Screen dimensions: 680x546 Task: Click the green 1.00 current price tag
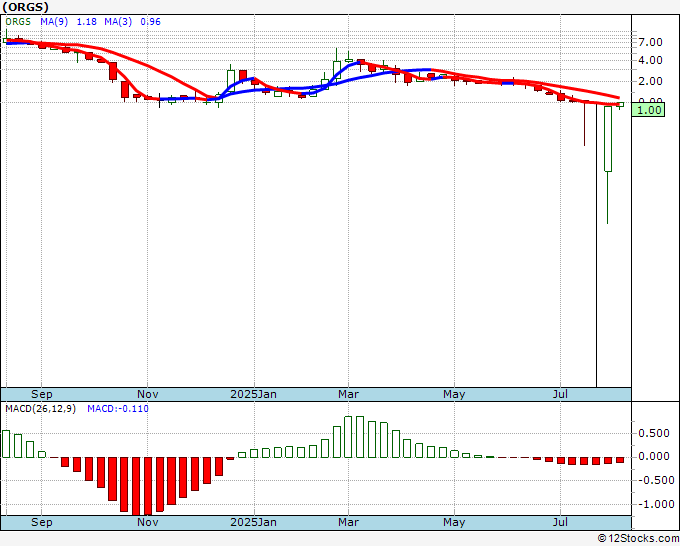click(x=648, y=110)
